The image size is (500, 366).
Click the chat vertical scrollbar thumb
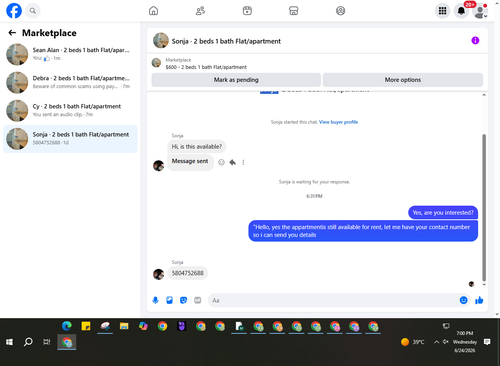pyautogui.click(x=484, y=207)
